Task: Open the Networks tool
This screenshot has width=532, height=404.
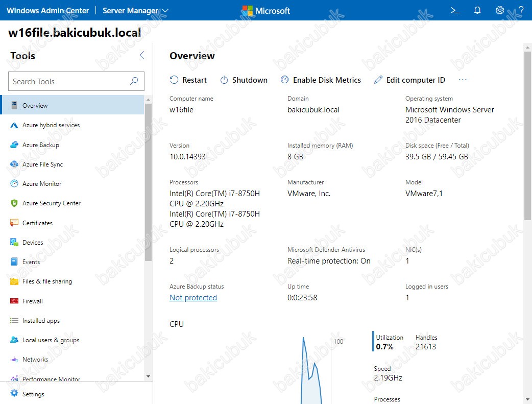Action: 73,359
